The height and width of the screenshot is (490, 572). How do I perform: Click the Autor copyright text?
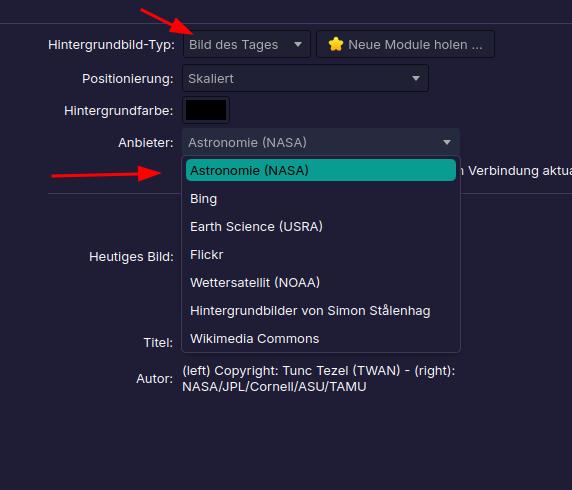point(318,378)
